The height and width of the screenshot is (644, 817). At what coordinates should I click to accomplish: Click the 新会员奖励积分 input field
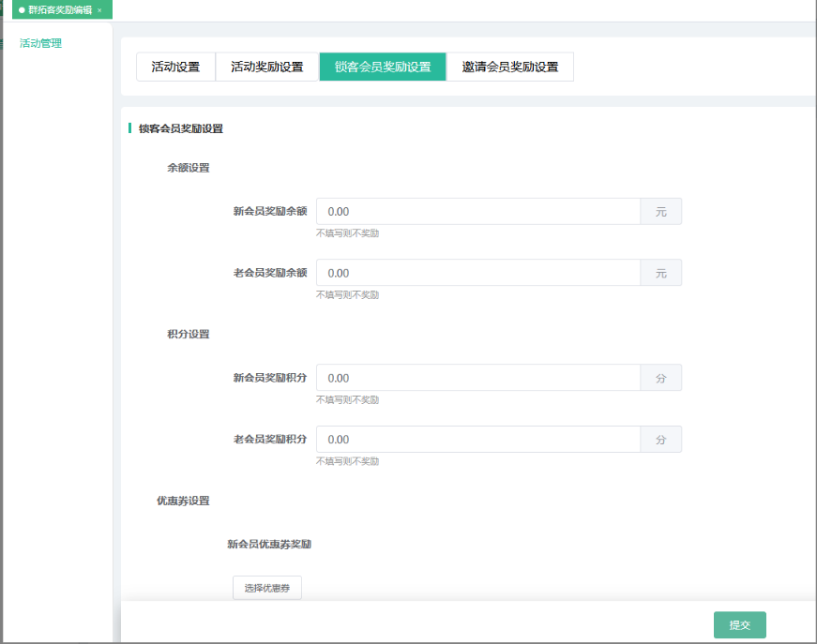coord(478,378)
